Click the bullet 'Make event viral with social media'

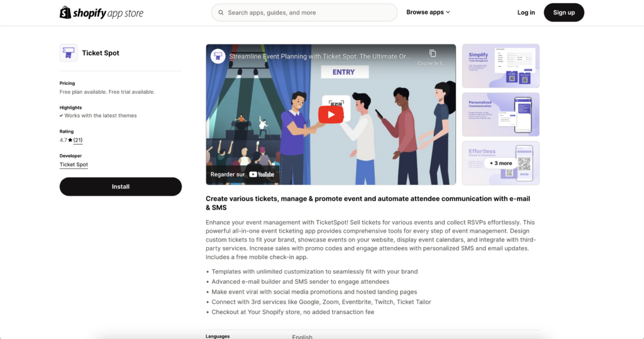pyautogui.click(x=314, y=292)
